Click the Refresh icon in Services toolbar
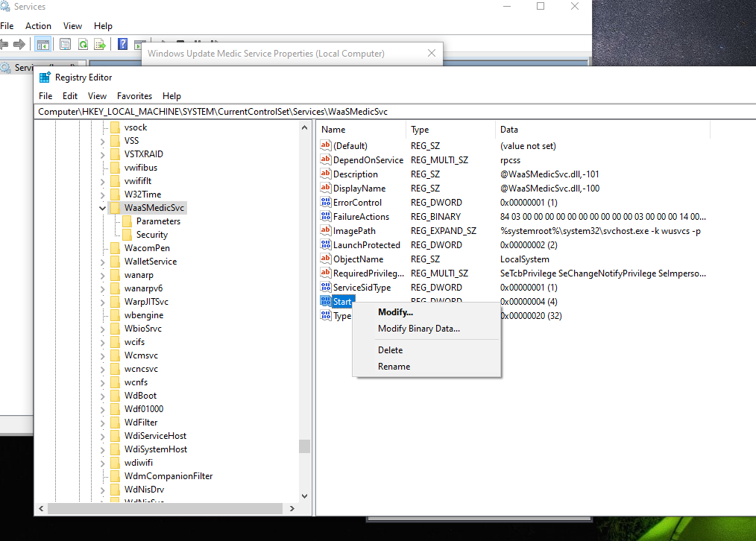 tap(83, 45)
